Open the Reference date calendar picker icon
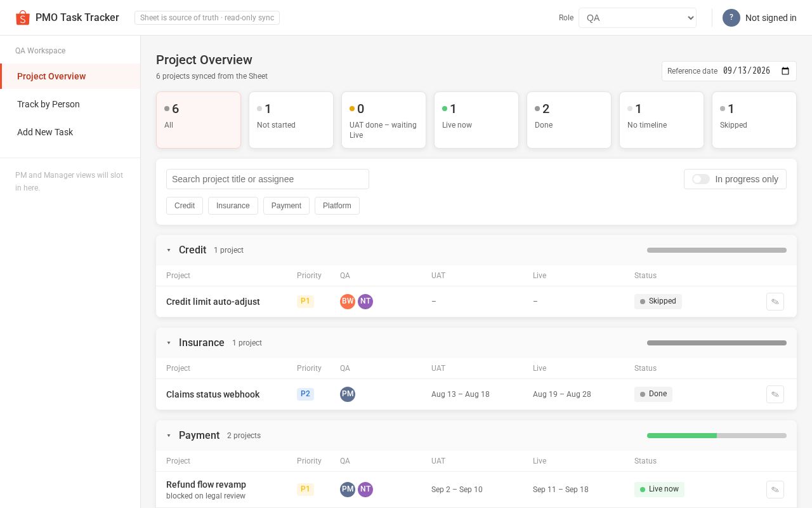The image size is (812, 508). coord(785,71)
